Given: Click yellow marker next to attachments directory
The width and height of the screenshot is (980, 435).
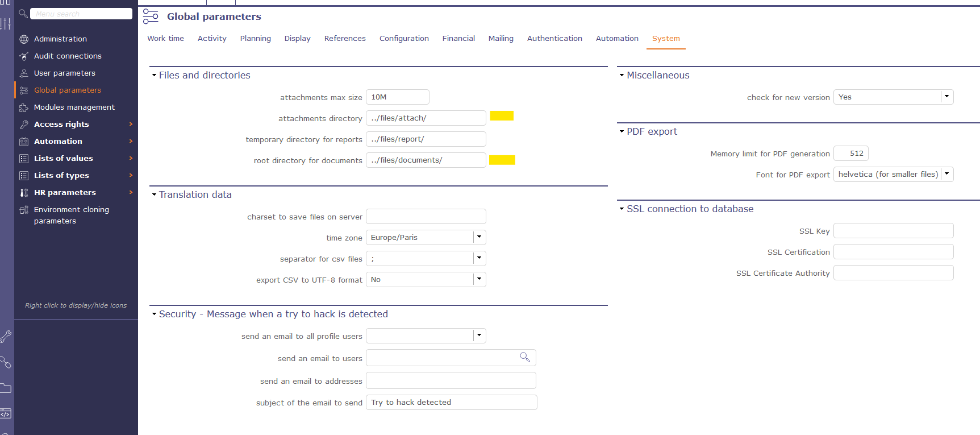Looking at the screenshot, I should (x=502, y=116).
